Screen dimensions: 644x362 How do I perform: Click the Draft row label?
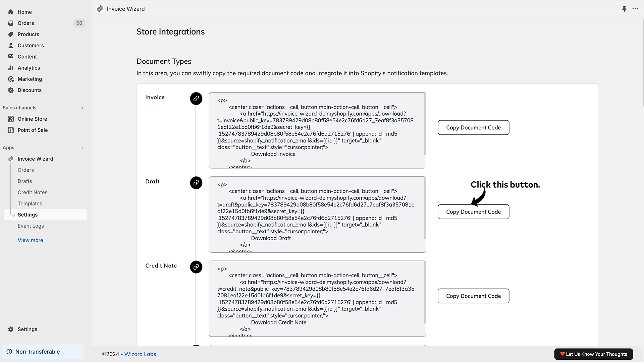tap(152, 182)
